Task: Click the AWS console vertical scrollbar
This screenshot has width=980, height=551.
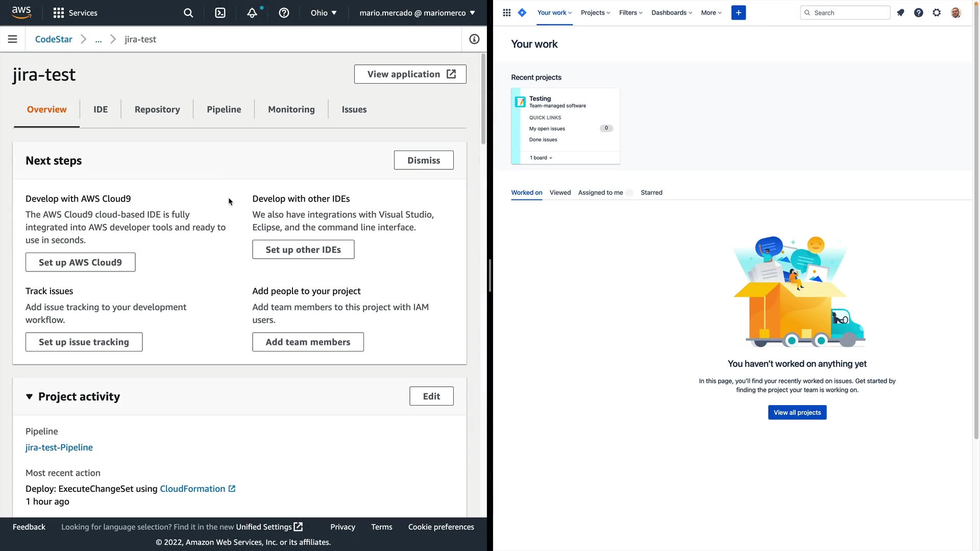Action: (x=483, y=99)
